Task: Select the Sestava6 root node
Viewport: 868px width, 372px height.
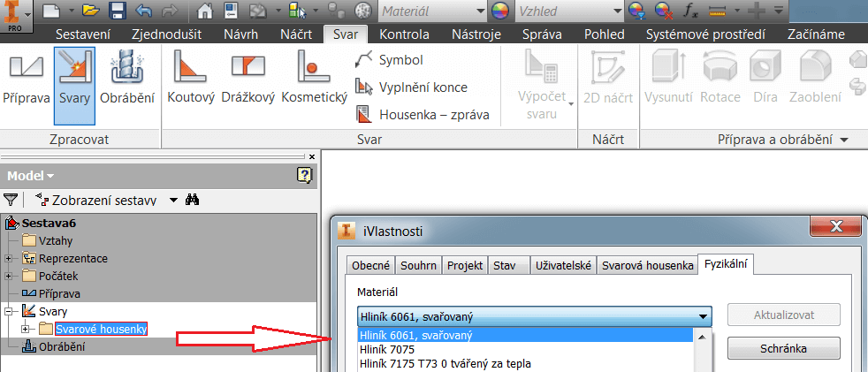Action: click(40, 223)
